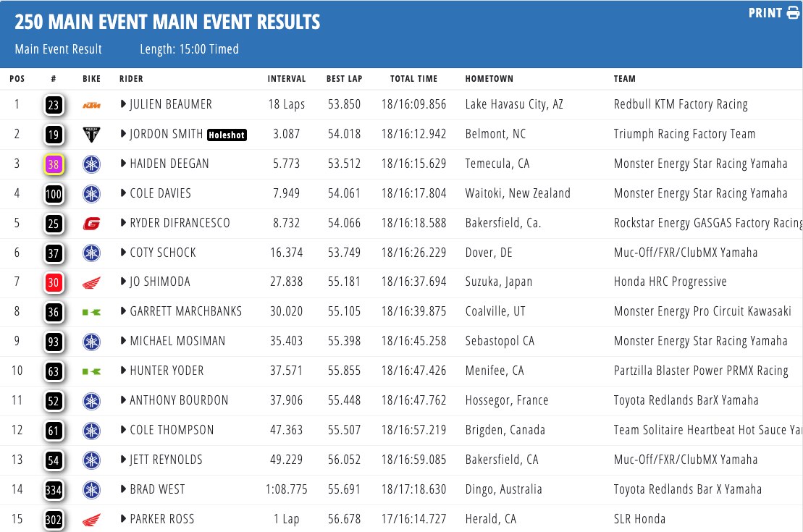The height and width of the screenshot is (532, 803).
Task: Click the Yamaha logo next to Haiden Deegan
Action: tap(91, 164)
